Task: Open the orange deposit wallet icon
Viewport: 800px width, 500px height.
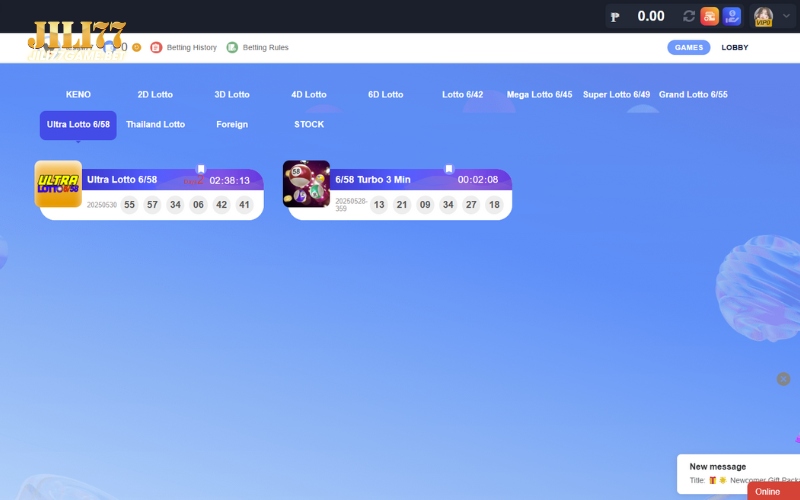Action: pyautogui.click(x=709, y=16)
